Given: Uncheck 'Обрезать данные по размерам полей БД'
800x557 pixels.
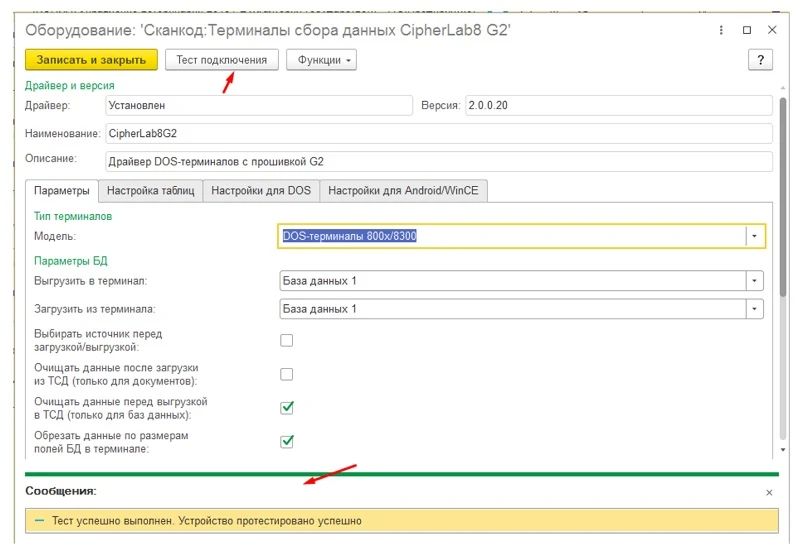Looking at the screenshot, I should point(287,441).
